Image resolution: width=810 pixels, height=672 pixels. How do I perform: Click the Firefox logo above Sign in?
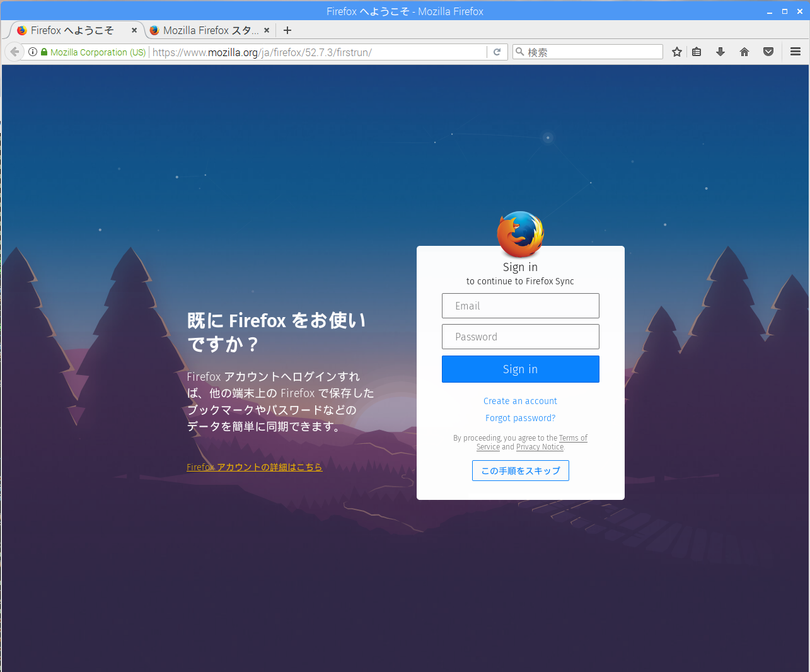click(521, 234)
